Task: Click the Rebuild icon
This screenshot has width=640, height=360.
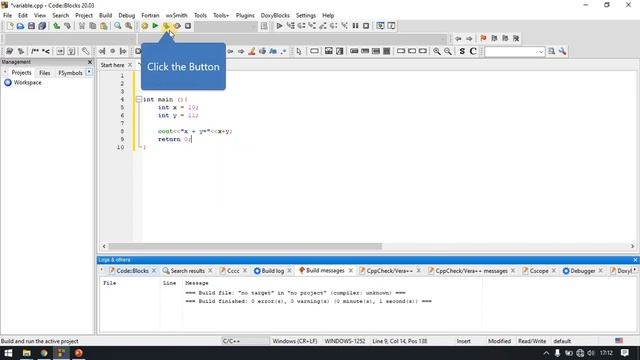Action: [177, 26]
